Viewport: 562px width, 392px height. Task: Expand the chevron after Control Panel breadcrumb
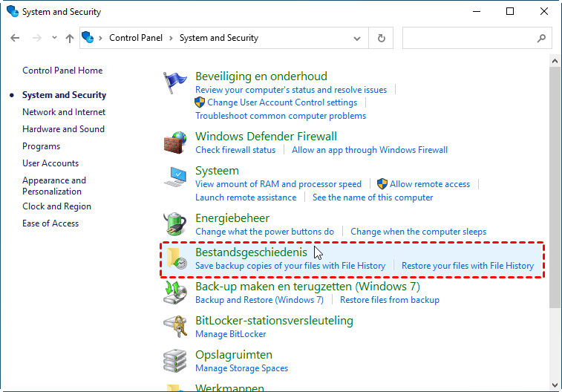coord(171,38)
